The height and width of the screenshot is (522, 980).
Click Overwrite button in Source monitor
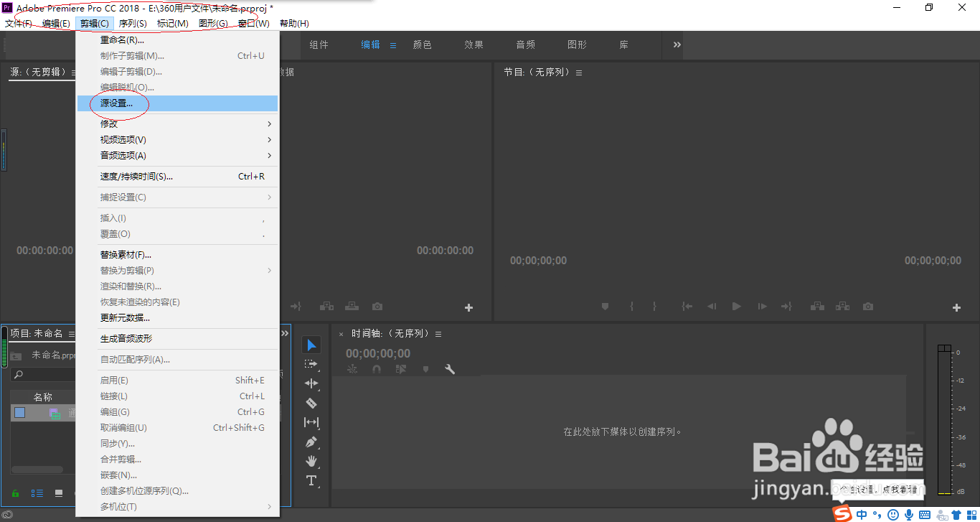(352, 307)
